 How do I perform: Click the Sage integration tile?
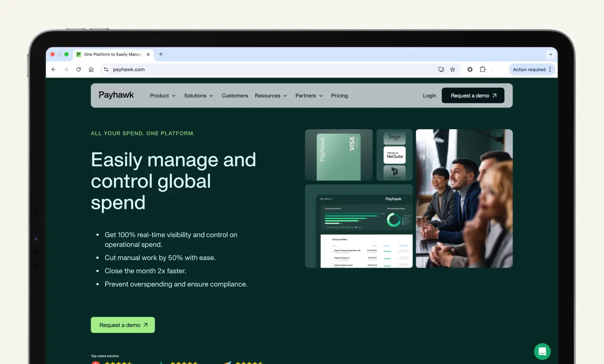click(x=394, y=137)
